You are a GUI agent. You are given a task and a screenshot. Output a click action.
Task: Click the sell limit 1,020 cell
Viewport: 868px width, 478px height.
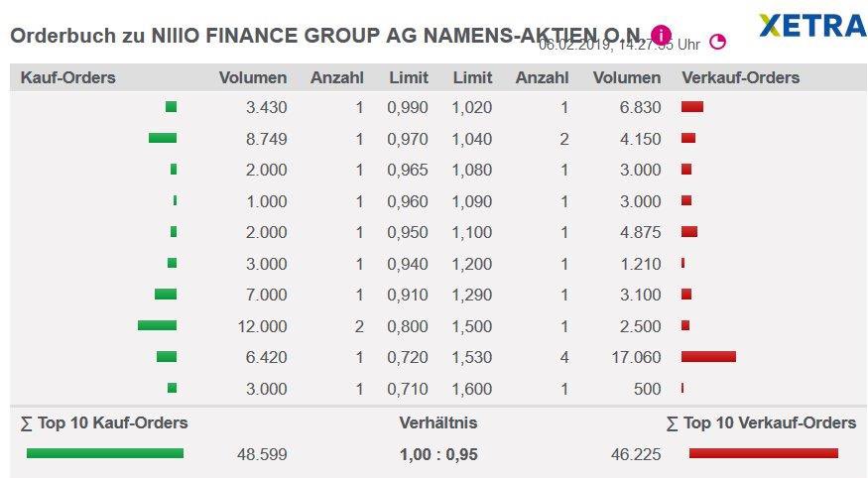(x=471, y=107)
